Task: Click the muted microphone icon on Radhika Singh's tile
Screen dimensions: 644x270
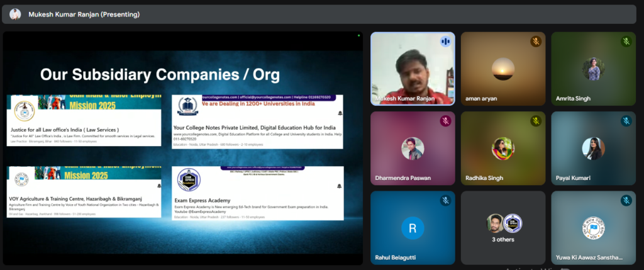Action: tap(536, 121)
